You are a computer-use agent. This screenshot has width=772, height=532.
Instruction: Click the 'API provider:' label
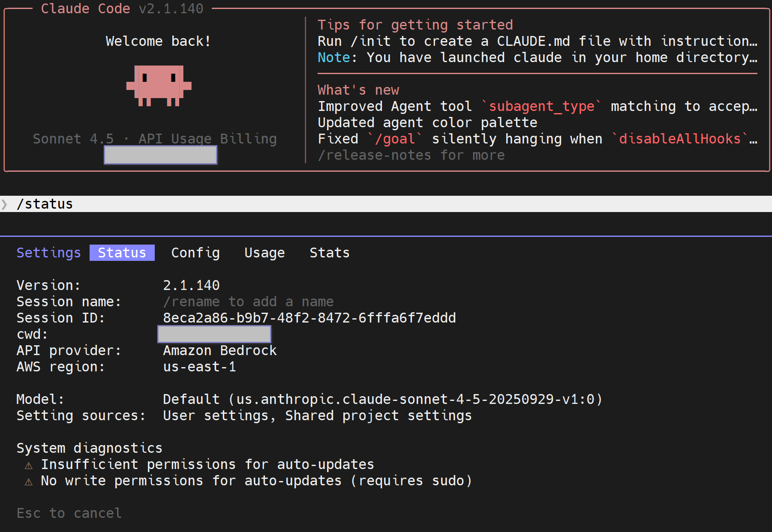point(69,350)
